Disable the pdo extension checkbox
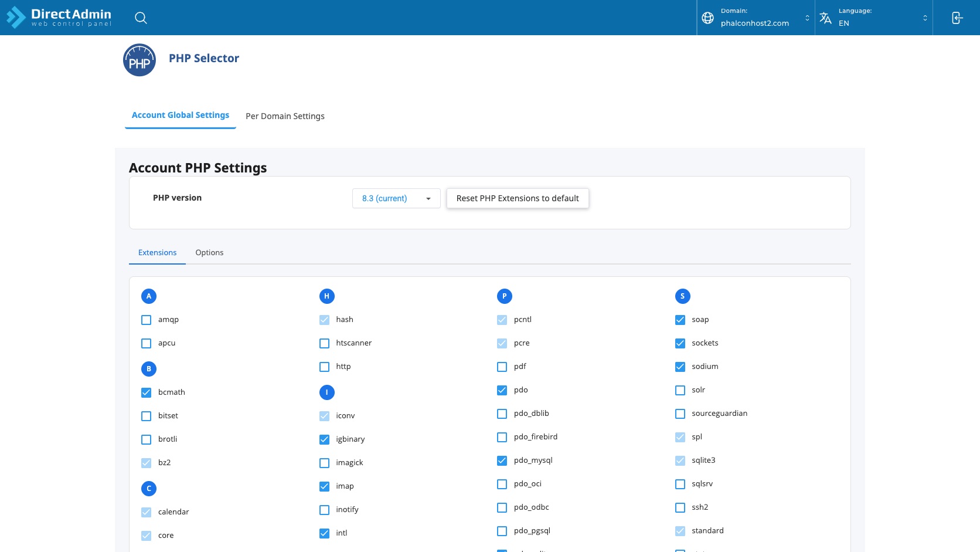 [x=502, y=391]
